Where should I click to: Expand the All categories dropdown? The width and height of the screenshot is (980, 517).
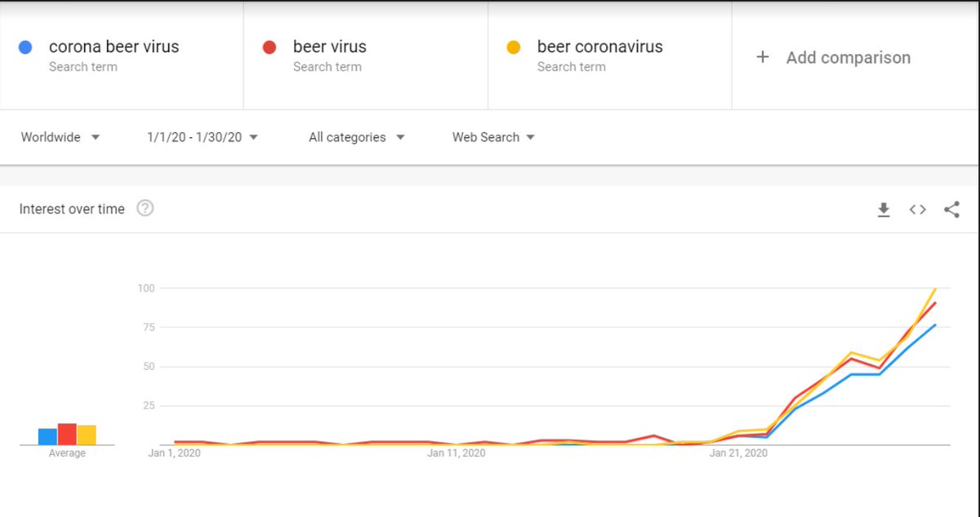pos(357,137)
